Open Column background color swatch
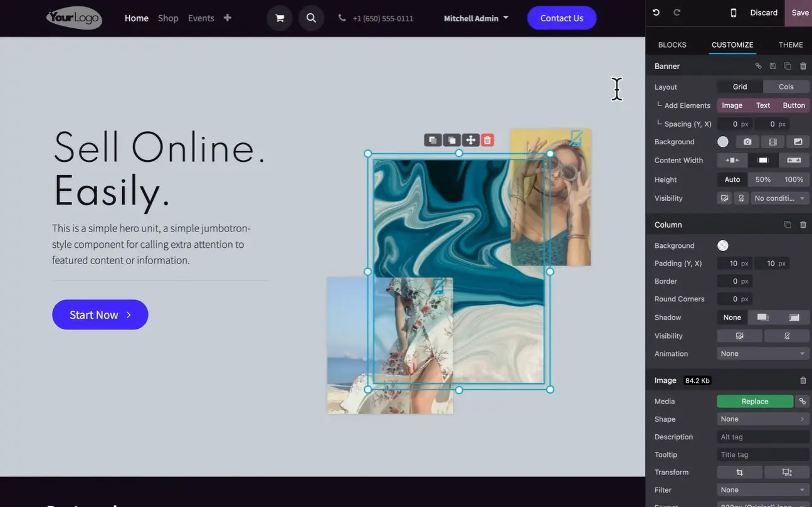Screen dimensions: 812x507 (723, 245)
